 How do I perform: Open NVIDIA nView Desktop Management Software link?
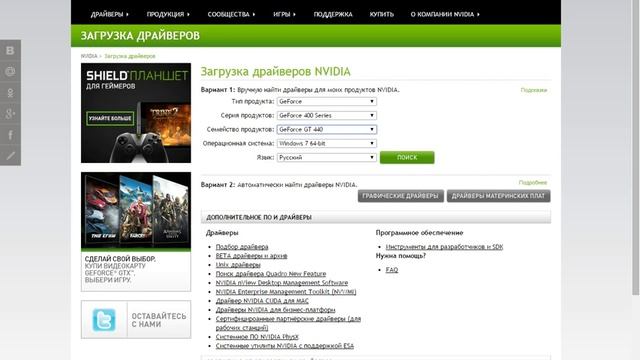282,282
